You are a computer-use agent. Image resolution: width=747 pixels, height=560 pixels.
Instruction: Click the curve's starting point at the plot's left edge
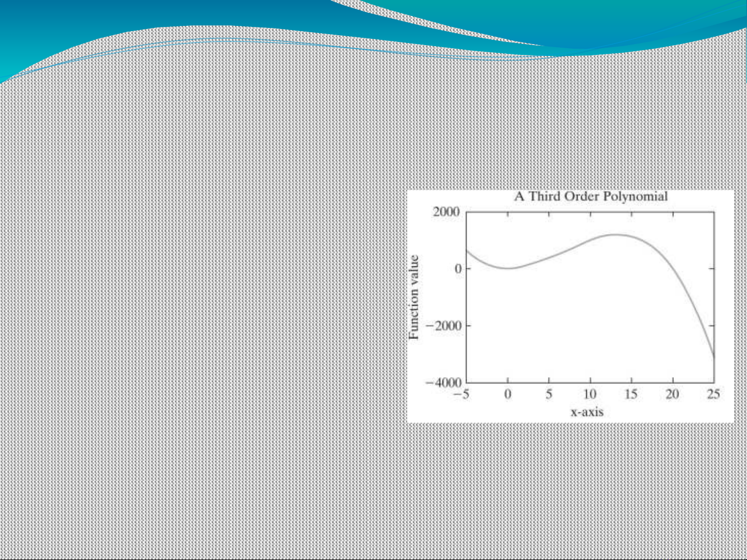[x=467, y=251]
